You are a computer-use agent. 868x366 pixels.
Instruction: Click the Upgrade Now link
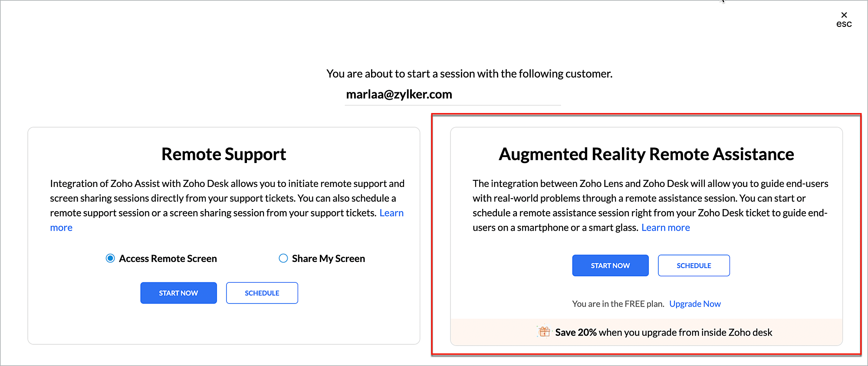(695, 304)
